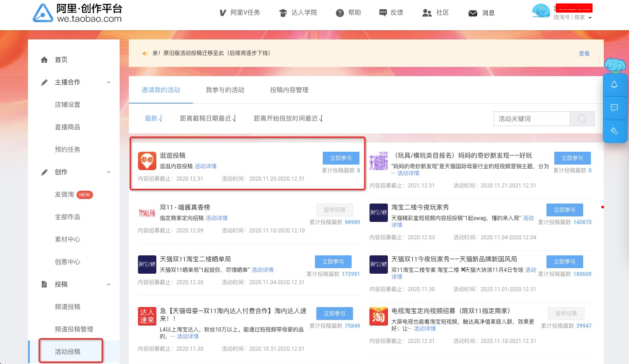Open 活动详情 for 电视淘宝定向视频招募
629x364 pixels.
(425, 329)
